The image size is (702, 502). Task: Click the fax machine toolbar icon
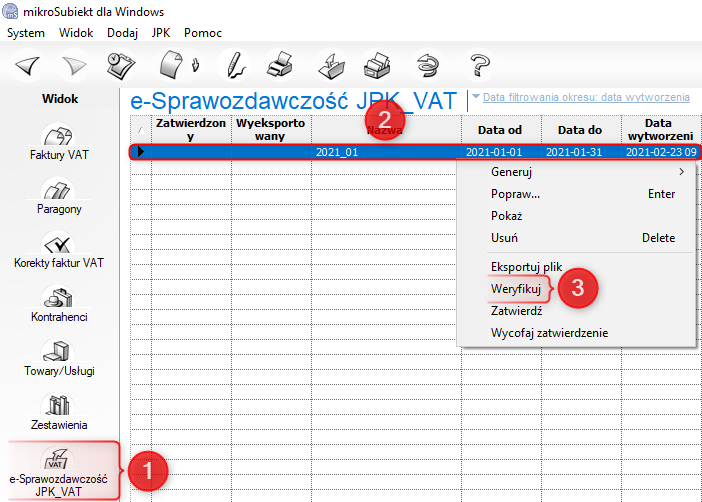point(377,66)
